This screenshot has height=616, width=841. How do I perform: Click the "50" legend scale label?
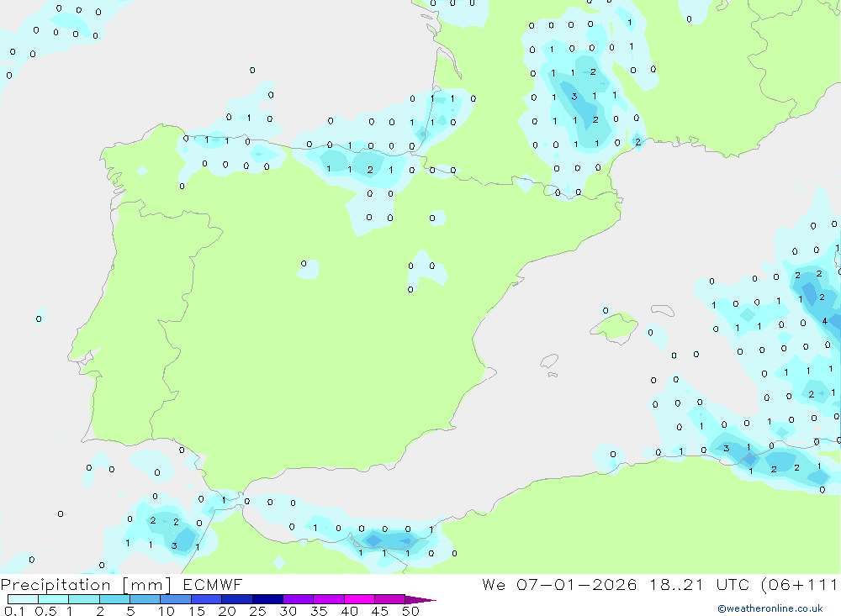[410, 611]
